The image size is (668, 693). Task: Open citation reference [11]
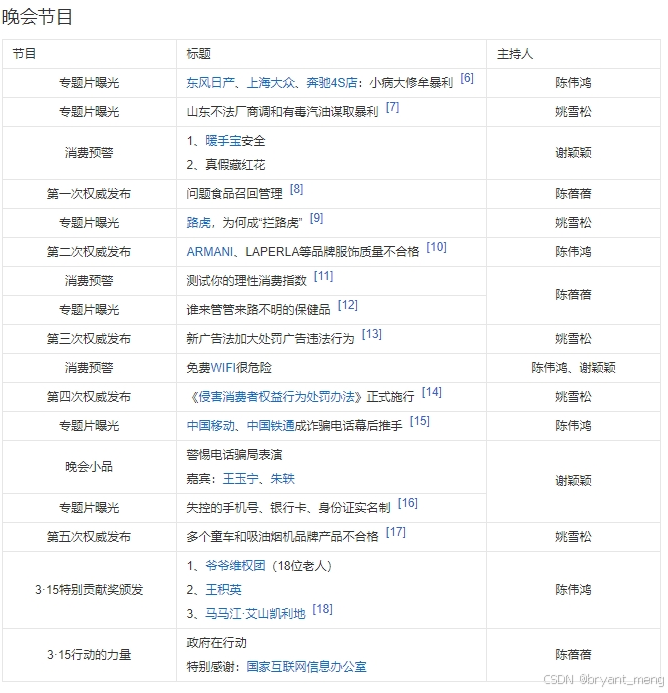tap(324, 276)
